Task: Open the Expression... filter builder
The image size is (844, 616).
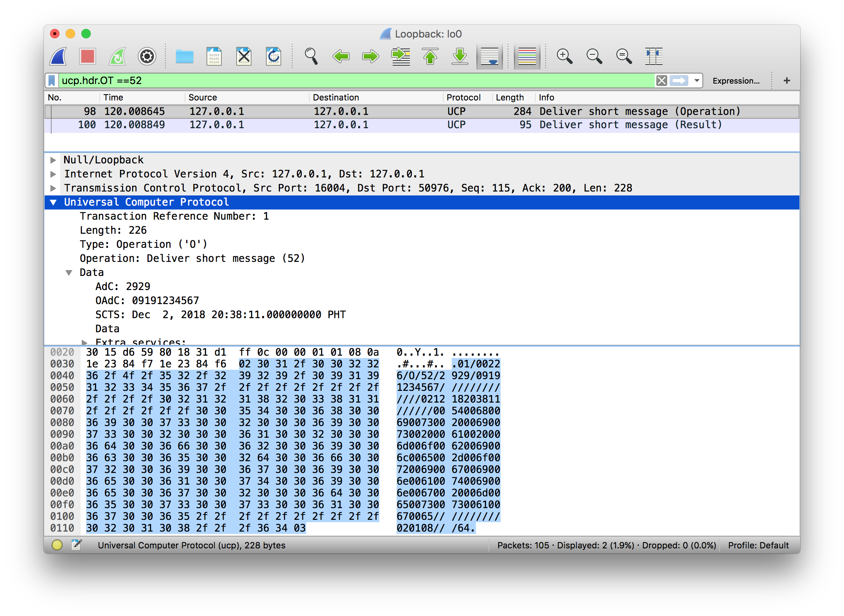Action: click(736, 81)
